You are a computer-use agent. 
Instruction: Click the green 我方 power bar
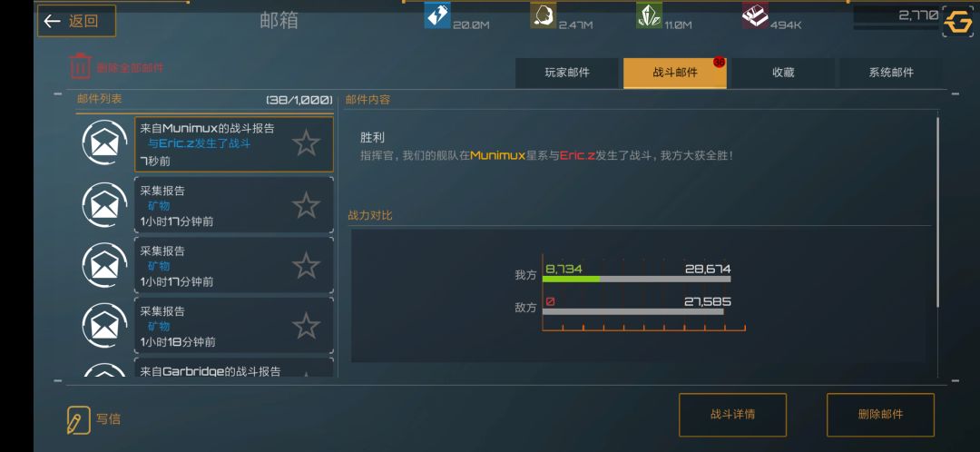pos(572,279)
